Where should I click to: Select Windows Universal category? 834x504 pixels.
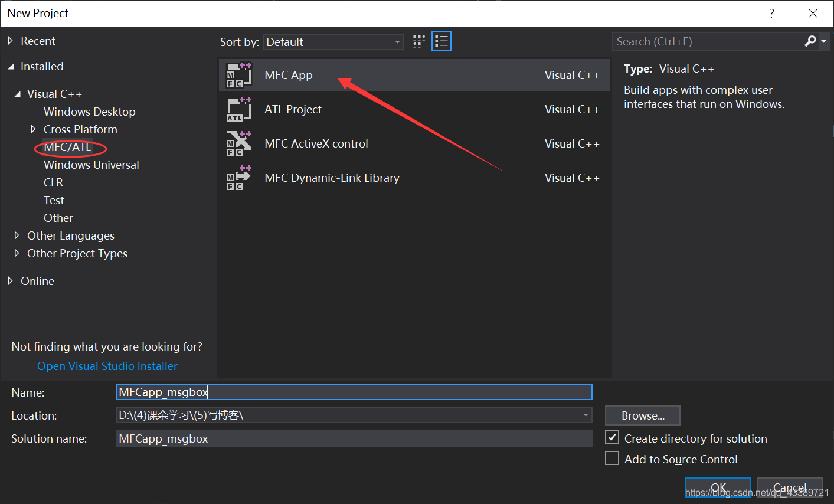click(x=91, y=165)
